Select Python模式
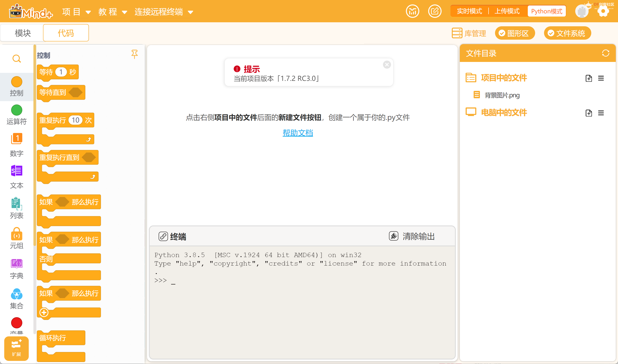Image resolution: width=618 pixels, height=364 pixels. (x=546, y=11)
